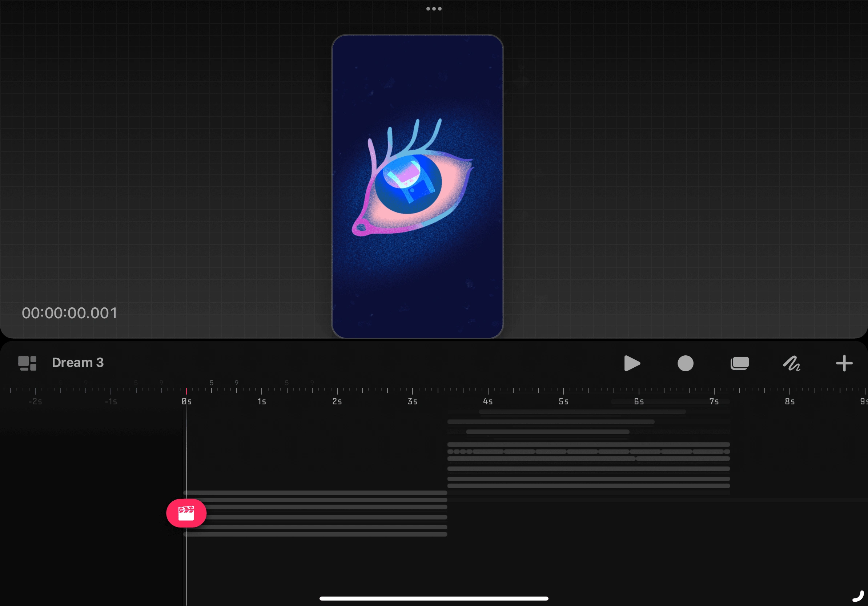The width and height of the screenshot is (868, 606).
Task: Return to Theater via gallery grid icon
Action: click(x=27, y=363)
